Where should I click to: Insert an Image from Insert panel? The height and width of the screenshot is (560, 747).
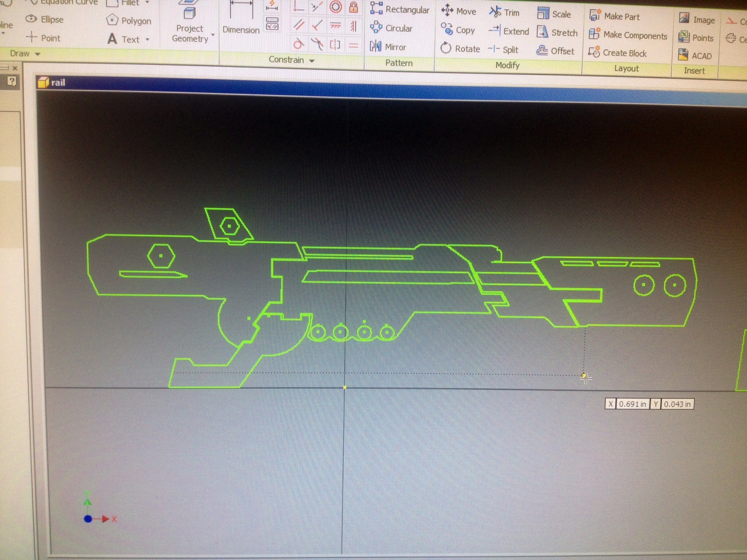point(697,20)
